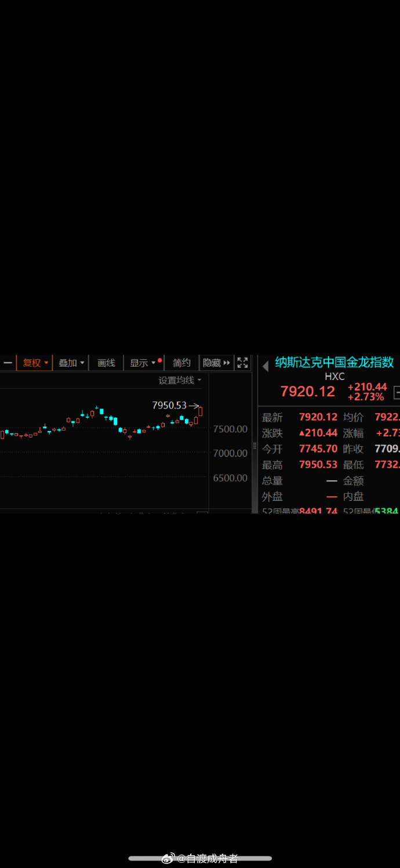Click the 7920.12 headline price
The image size is (400, 868).
click(308, 391)
